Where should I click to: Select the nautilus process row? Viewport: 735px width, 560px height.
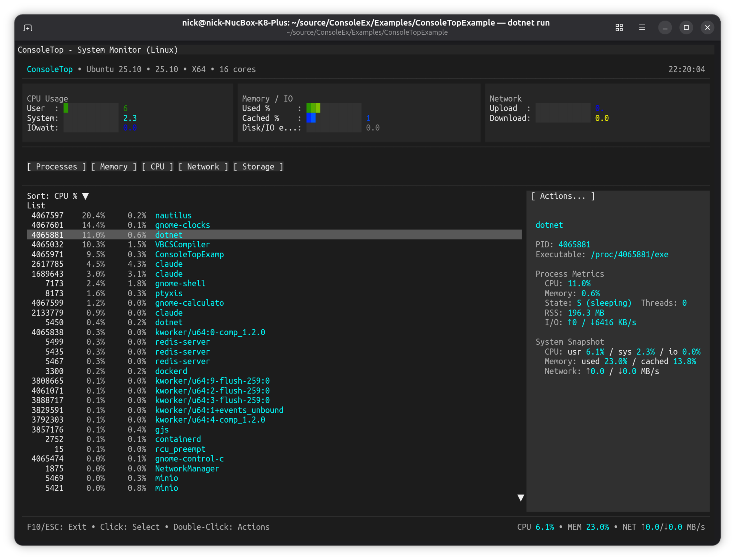click(173, 216)
